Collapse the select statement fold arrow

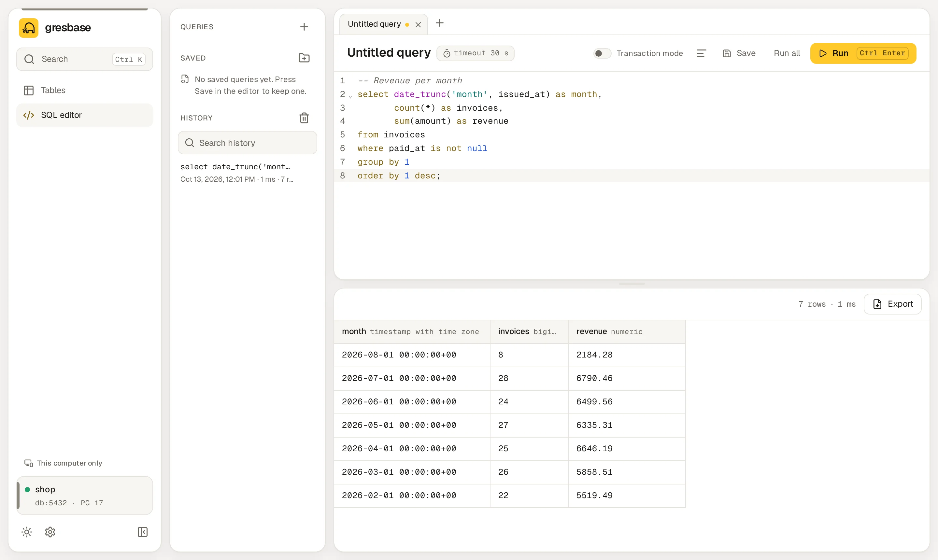click(350, 97)
